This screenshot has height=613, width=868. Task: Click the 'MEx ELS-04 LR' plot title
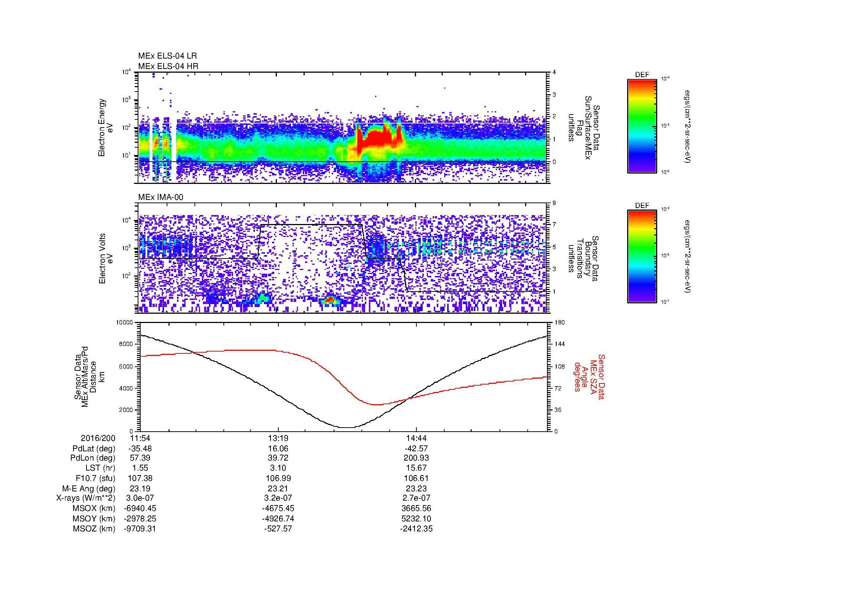click(167, 56)
